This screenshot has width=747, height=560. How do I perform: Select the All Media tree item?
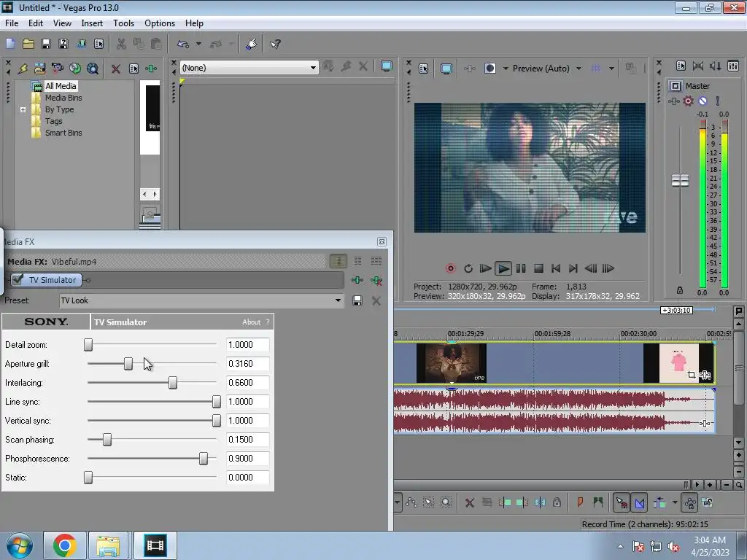click(x=61, y=86)
